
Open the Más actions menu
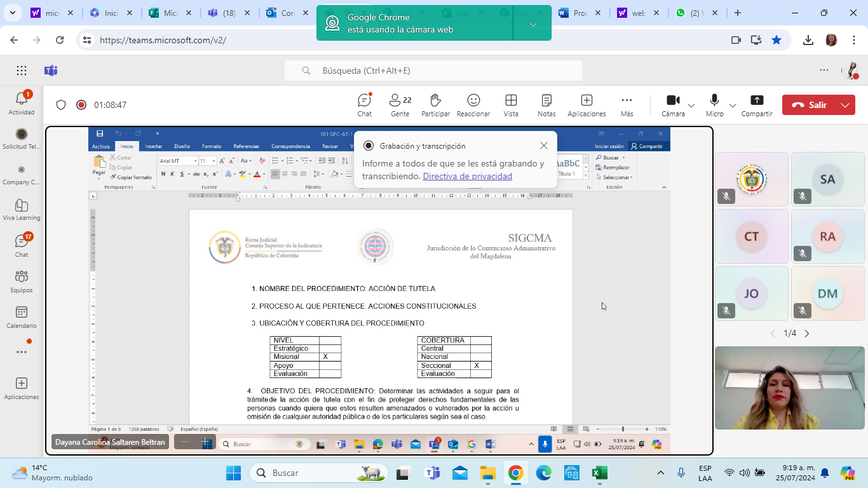coord(627,105)
